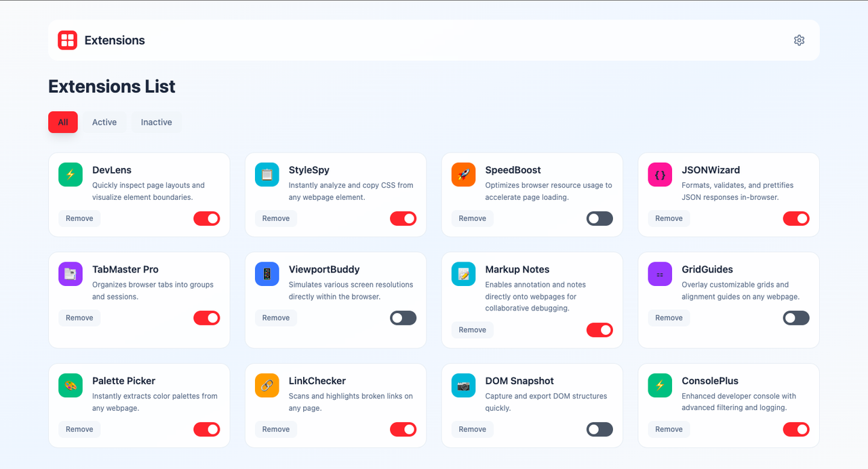Click the LinkChecker title text
This screenshot has width=868, height=469.
click(x=317, y=381)
